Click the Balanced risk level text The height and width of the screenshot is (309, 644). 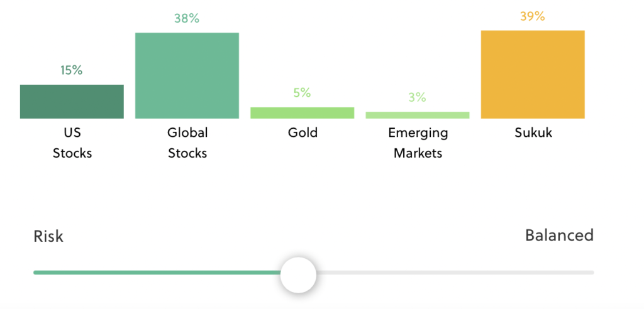pos(559,236)
